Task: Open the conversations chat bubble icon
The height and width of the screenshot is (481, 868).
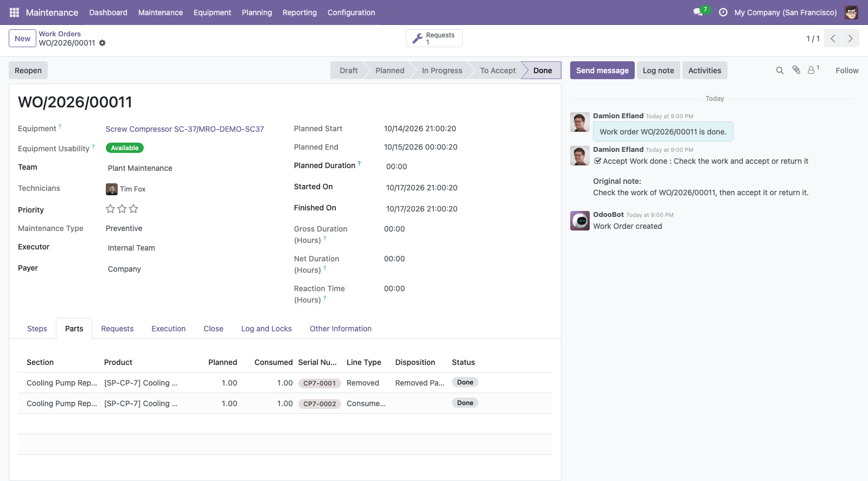Action: coord(698,12)
